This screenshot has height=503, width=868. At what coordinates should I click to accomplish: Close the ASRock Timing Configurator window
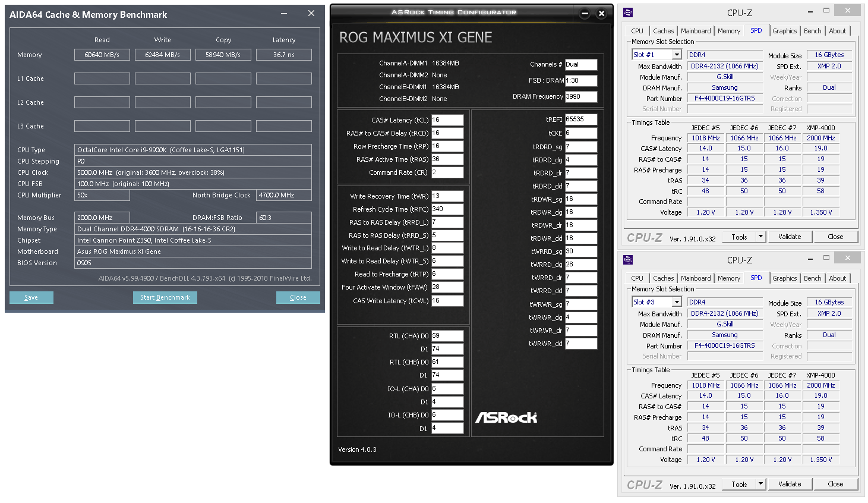coord(601,13)
